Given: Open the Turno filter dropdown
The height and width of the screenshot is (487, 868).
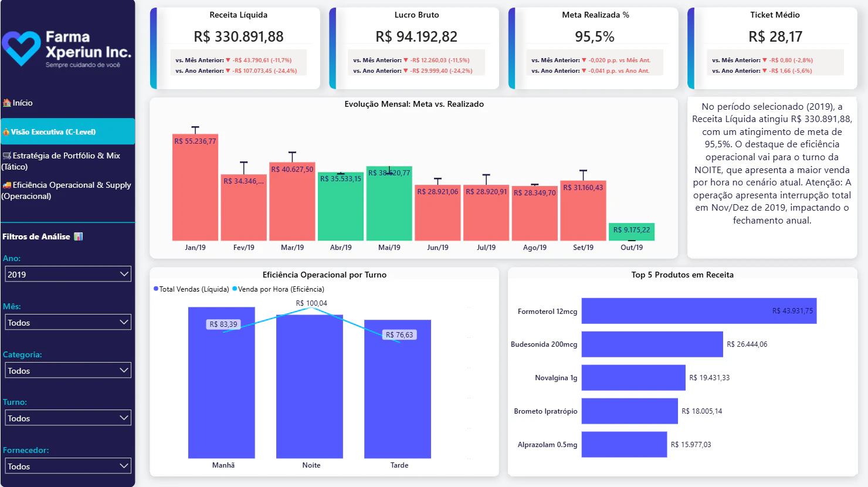Looking at the screenshot, I should (x=68, y=418).
